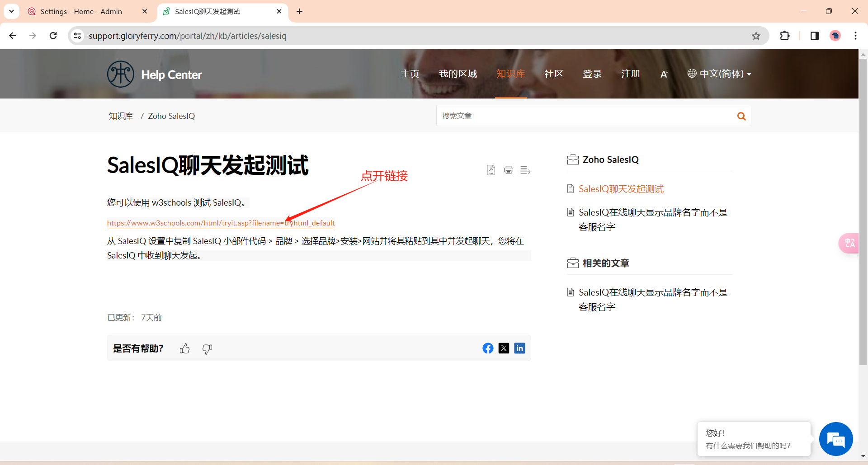Open Chrome's three-dot menu
Screen dimensions: 868x465
point(855,36)
